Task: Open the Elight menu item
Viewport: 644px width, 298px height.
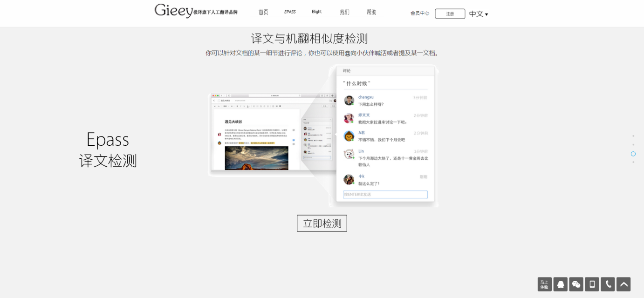Action: click(317, 12)
